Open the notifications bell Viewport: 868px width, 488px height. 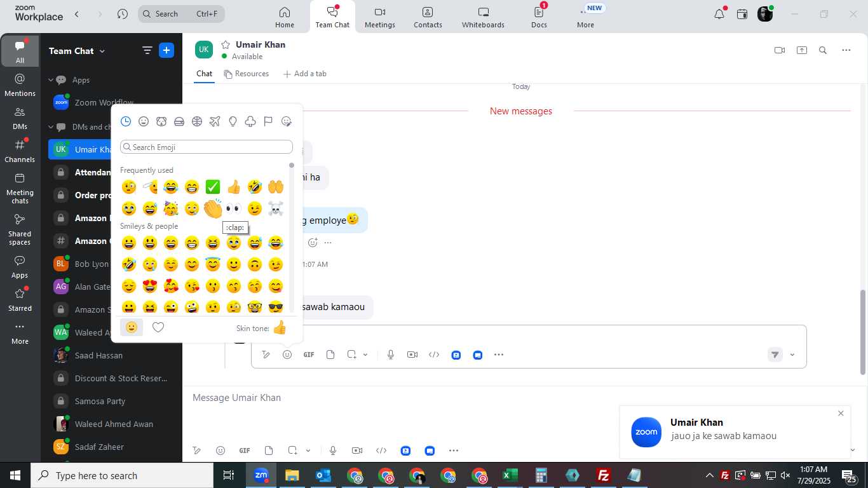[719, 14]
